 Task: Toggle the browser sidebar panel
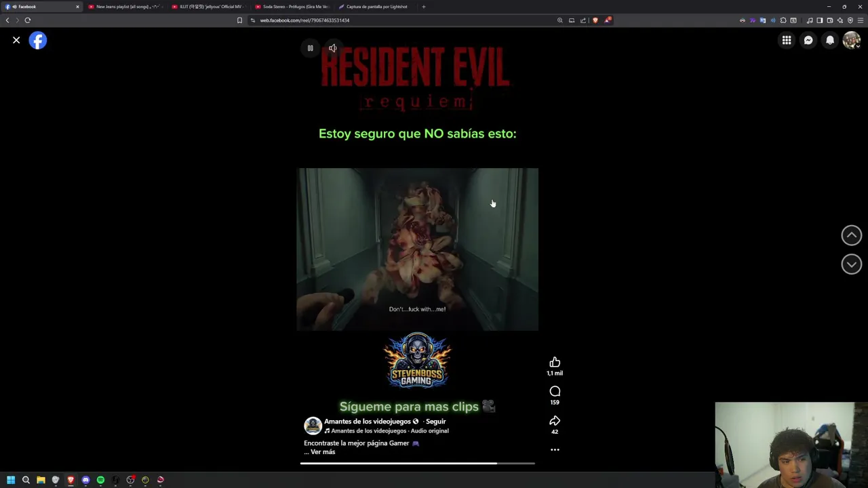[820, 20]
